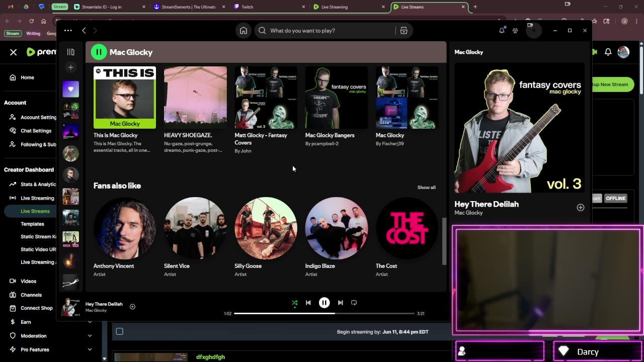
Task: Skip to the next track
Action: coord(340,303)
